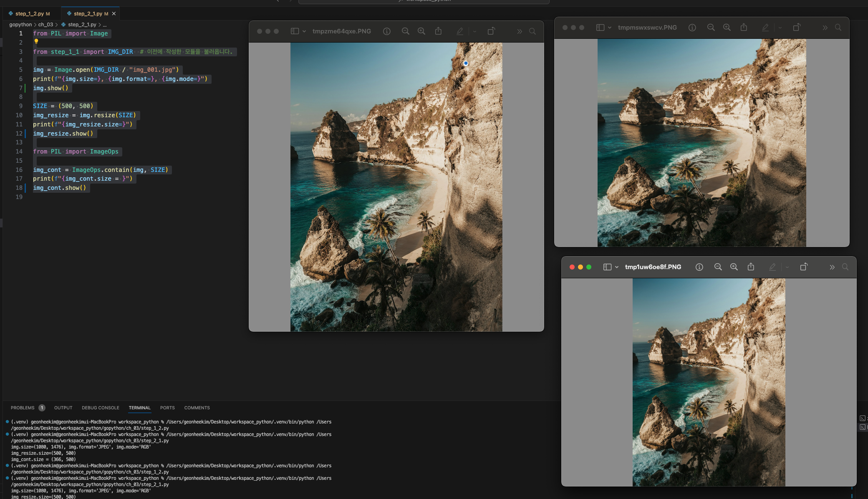Switch to step_1_2.py editor tab

click(29, 14)
